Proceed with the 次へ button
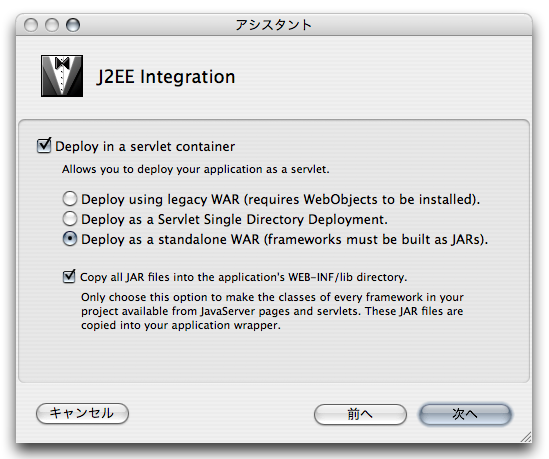 tap(465, 415)
